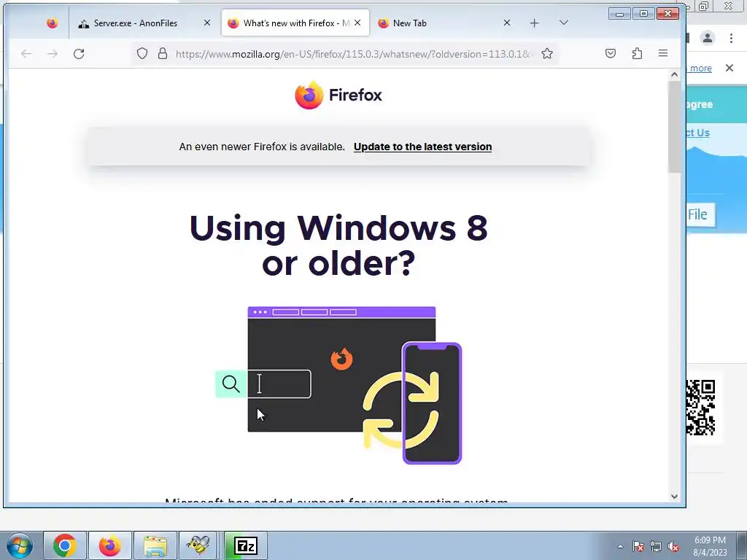The image size is (747, 560).
Task: Click Update to the latest version link
Action: (422, 147)
